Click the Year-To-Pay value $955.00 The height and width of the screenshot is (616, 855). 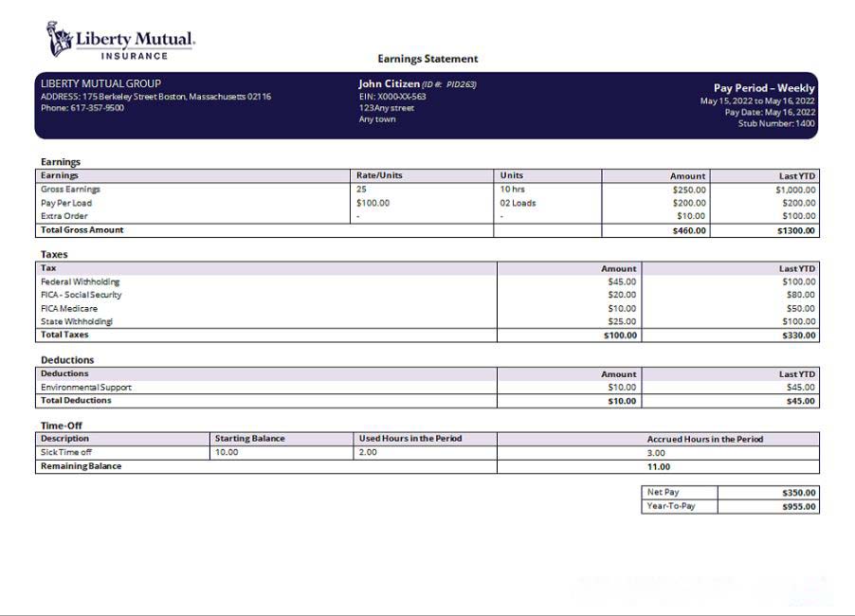tap(798, 506)
